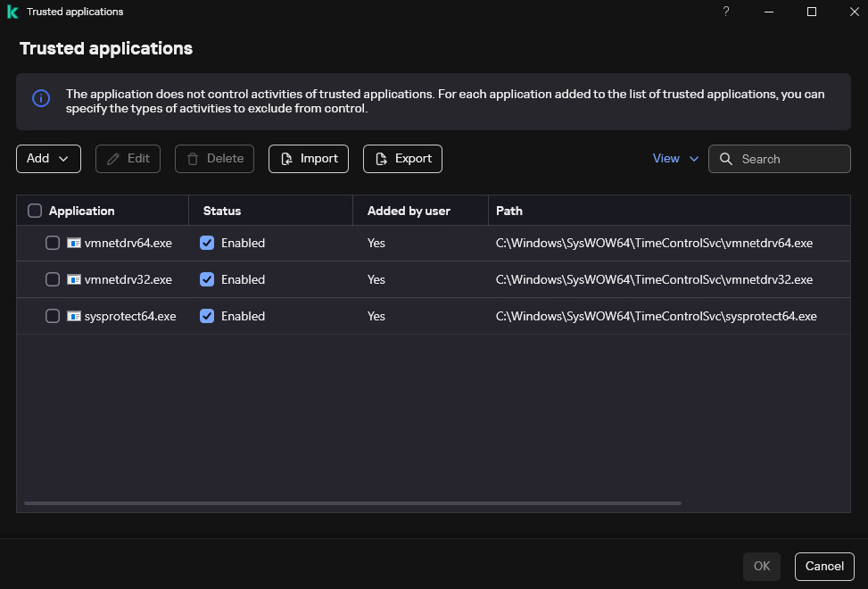Viewport: 868px width, 589px height.
Task: Expand the View dropdown
Action: 675,159
